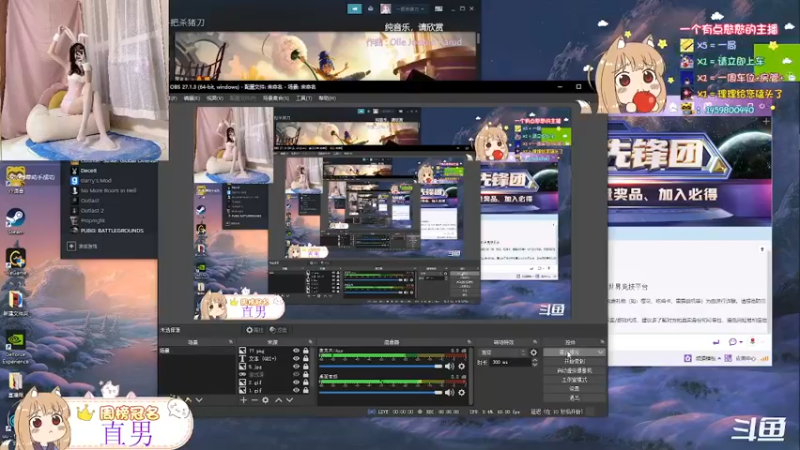This screenshot has width=800, height=450.
Task: Mute the 麦克风/Aux speaker icon
Action: tap(449, 366)
